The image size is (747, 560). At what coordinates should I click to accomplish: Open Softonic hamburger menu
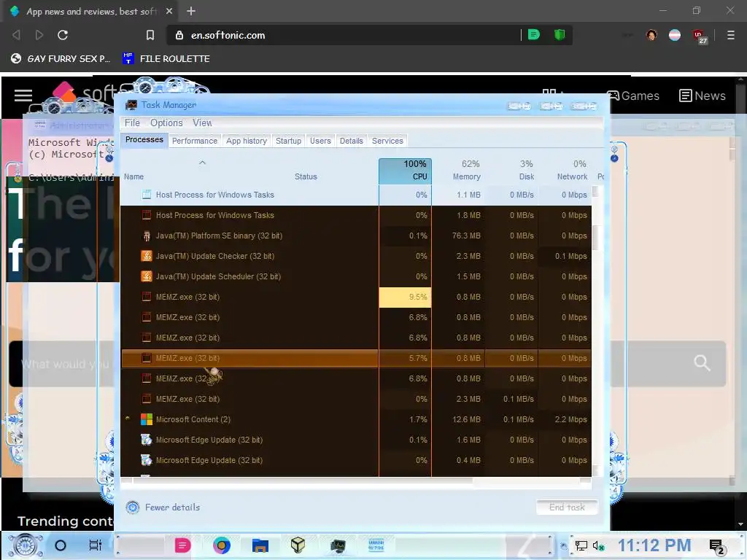[x=23, y=96]
